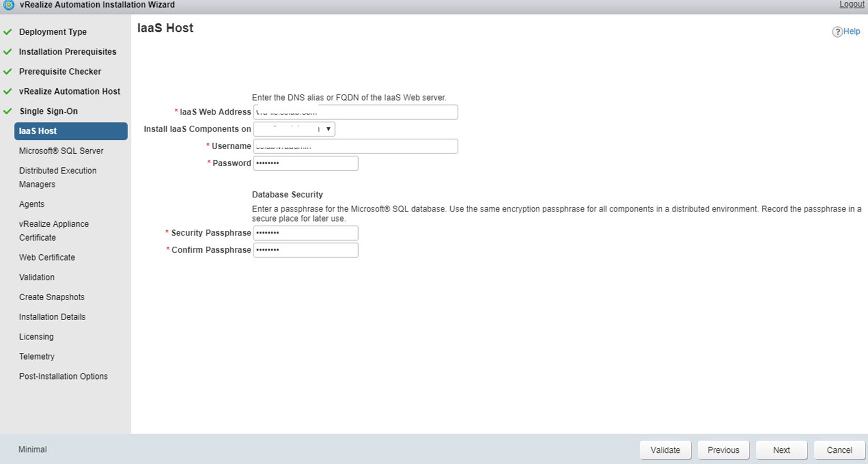Open the Create Snapshots step
This screenshot has height=464, width=868.
pyautogui.click(x=52, y=297)
